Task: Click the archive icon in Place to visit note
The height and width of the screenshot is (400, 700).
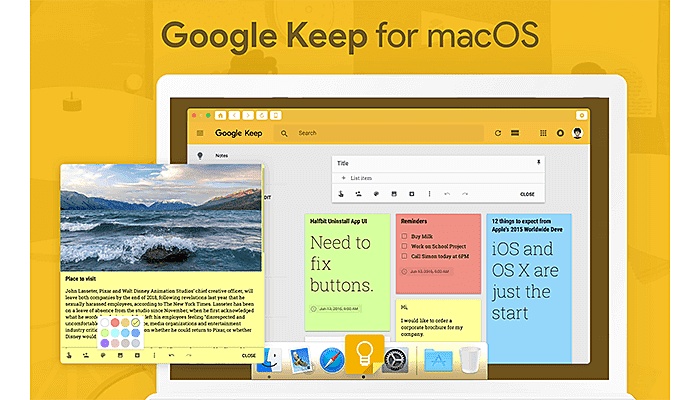Action: [137, 355]
